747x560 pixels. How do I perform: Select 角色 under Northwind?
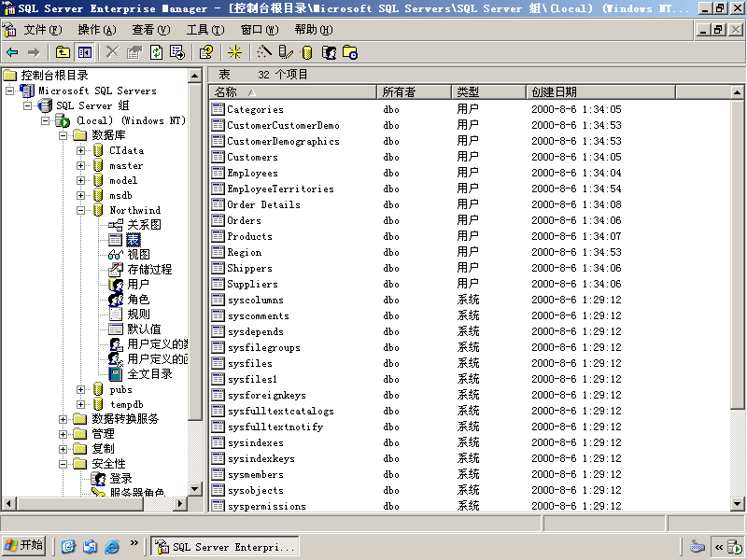pos(138,300)
